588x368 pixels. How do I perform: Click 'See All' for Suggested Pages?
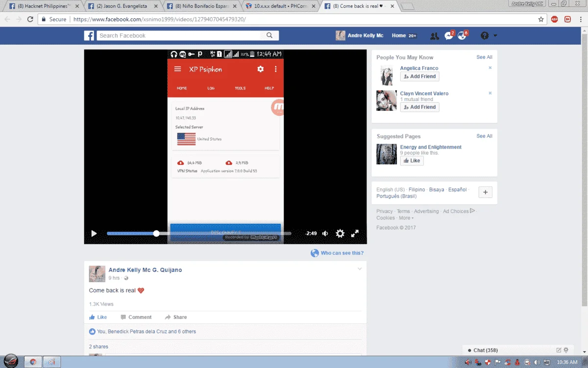click(x=484, y=136)
